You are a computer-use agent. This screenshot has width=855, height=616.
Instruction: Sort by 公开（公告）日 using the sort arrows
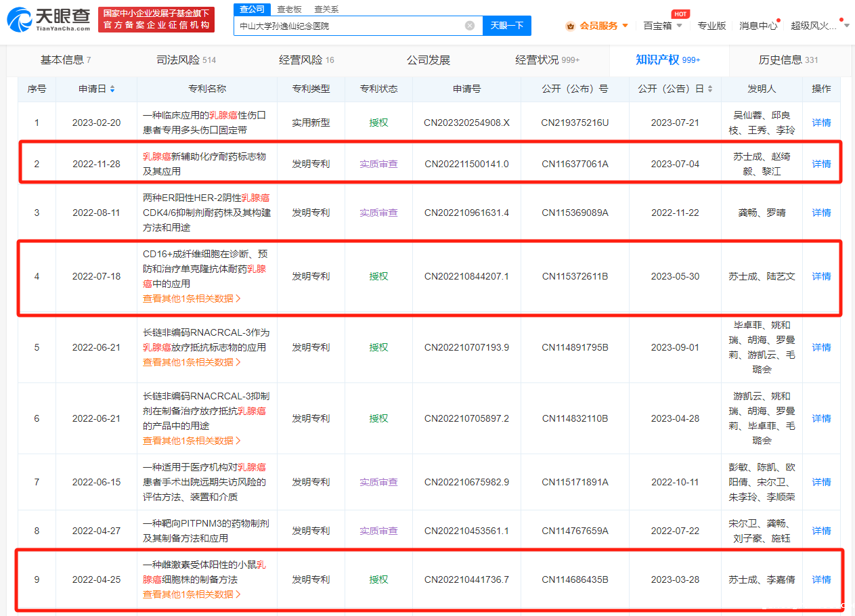tap(709, 89)
